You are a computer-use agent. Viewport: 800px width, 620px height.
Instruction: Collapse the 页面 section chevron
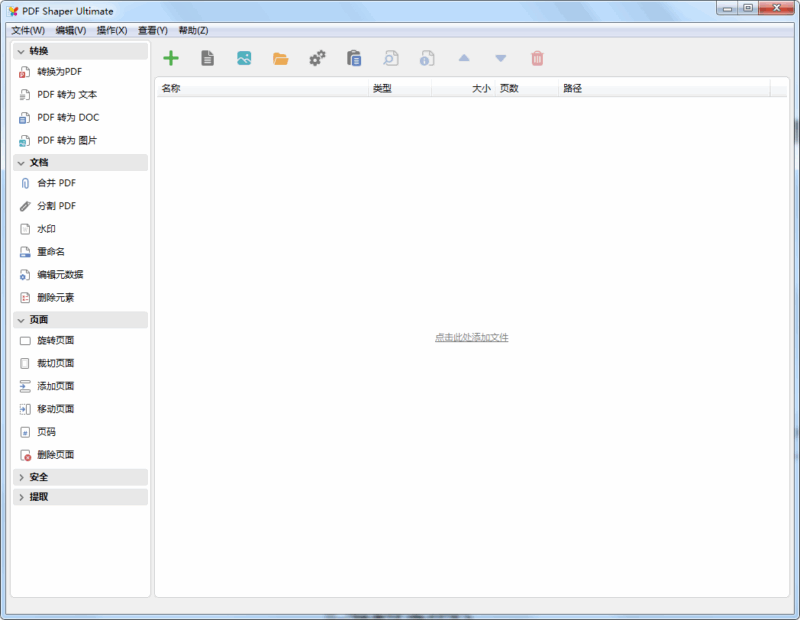coord(21,320)
